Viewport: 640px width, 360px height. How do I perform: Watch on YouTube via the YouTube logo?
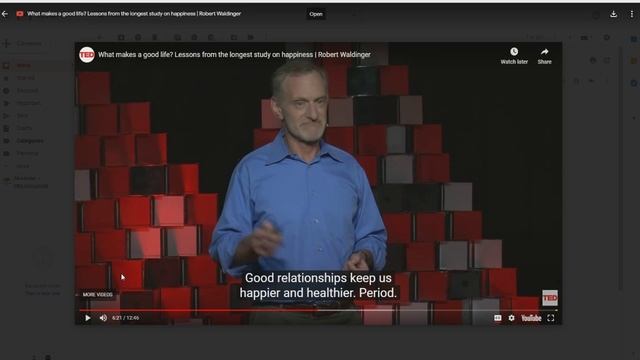(531, 318)
